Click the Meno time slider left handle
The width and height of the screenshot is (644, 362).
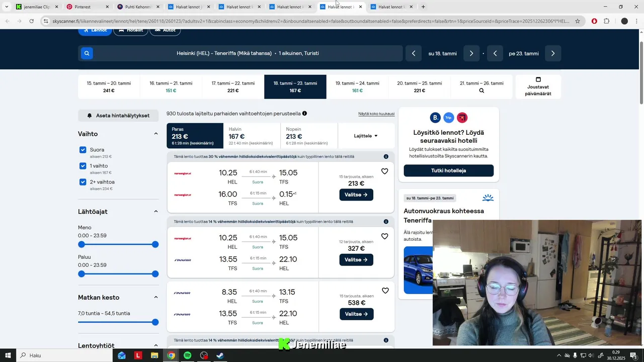point(82,244)
